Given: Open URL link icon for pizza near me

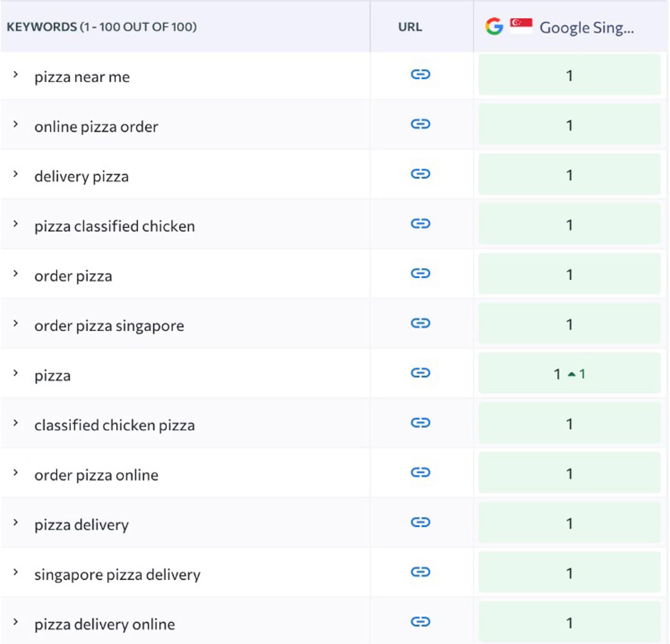Looking at the screenshot, I should (x=420, y=74).
